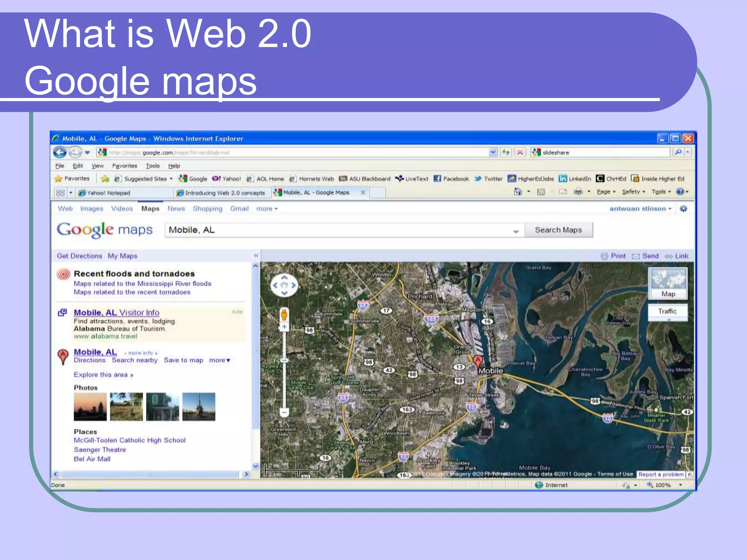Click the red A marker in results list
The width and height of the screenshot is (747, 560).
pos(63,357)
